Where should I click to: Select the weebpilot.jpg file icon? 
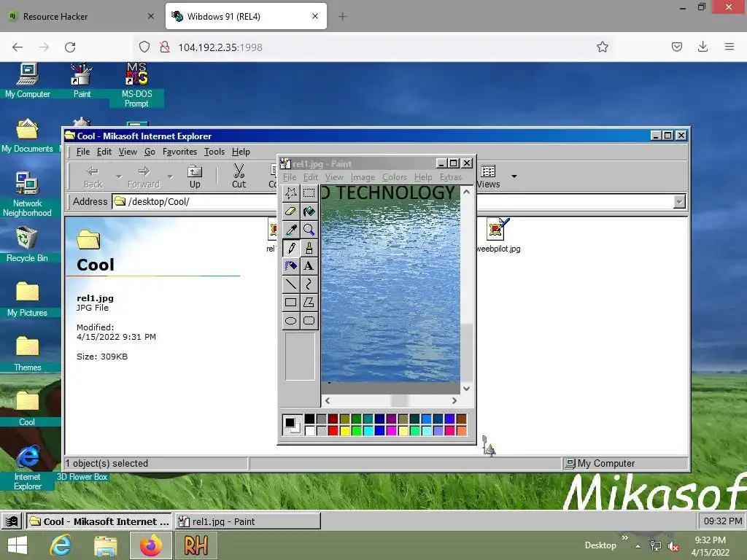pyautogui.click(x=498, y=236)
